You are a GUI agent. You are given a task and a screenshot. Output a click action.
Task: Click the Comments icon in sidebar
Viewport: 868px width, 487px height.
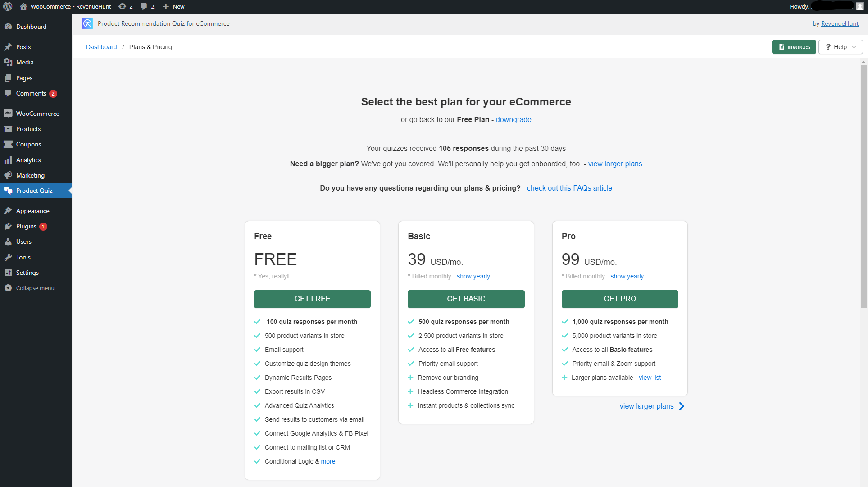(x=8, y=93)
